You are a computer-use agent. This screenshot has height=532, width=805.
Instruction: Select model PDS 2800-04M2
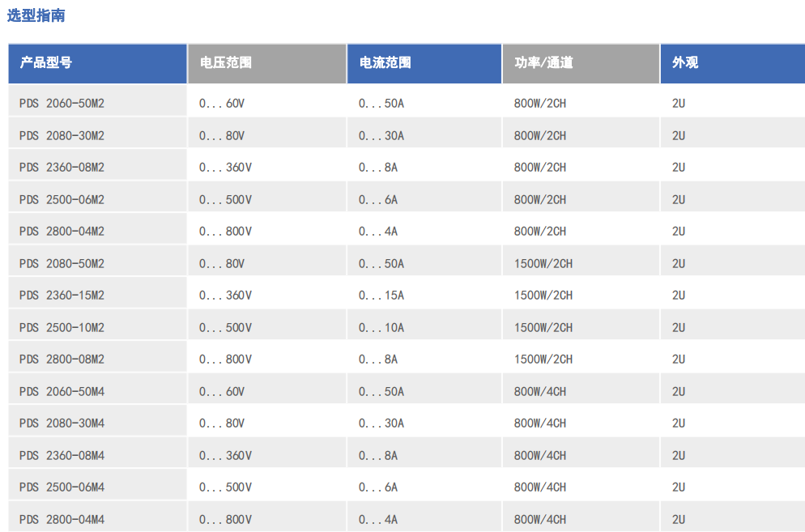click(62, 232)
